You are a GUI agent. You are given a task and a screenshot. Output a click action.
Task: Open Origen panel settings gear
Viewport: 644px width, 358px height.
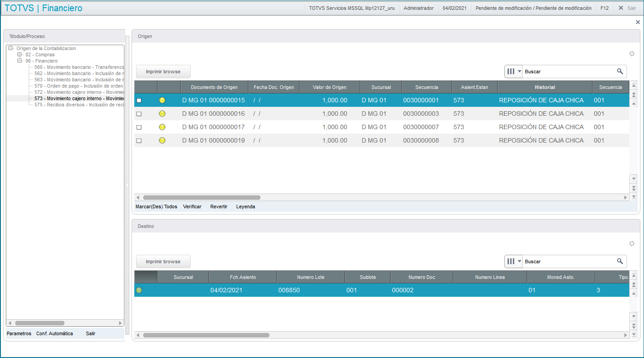pyautogui.click(x=632, y=54)
